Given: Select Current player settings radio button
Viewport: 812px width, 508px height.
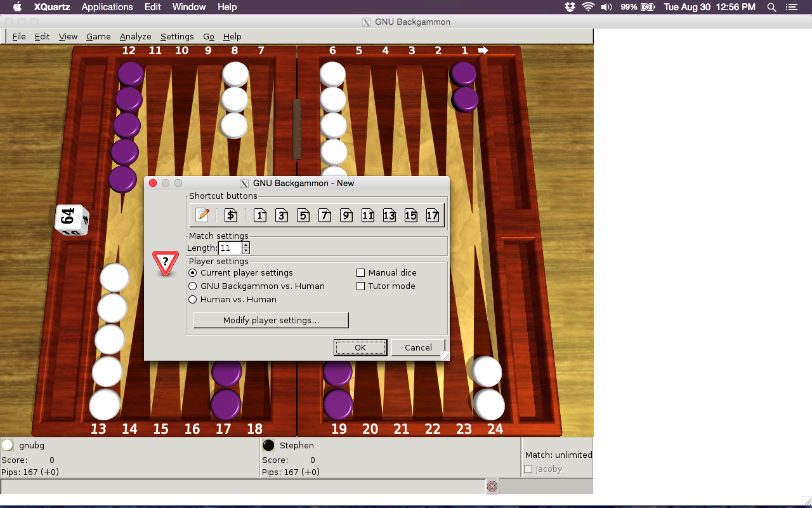Looking at the screenshot, I should pyautogui.click(x=193, y=272).
